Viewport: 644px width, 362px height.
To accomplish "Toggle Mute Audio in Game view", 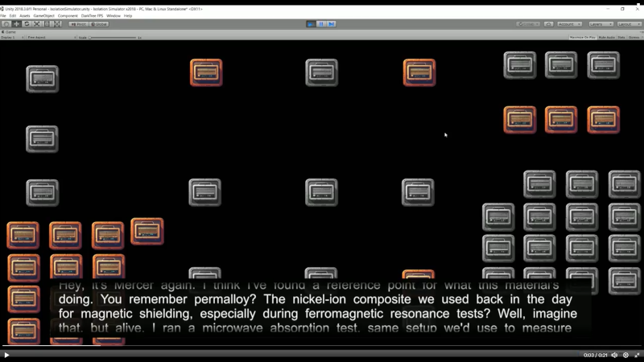I will (606, 37).
